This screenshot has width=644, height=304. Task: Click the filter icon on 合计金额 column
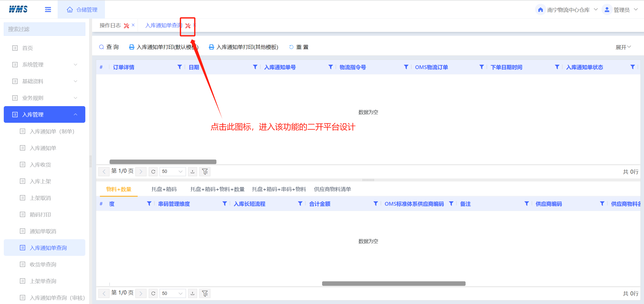pyautogui.click(x=375, y=204)
